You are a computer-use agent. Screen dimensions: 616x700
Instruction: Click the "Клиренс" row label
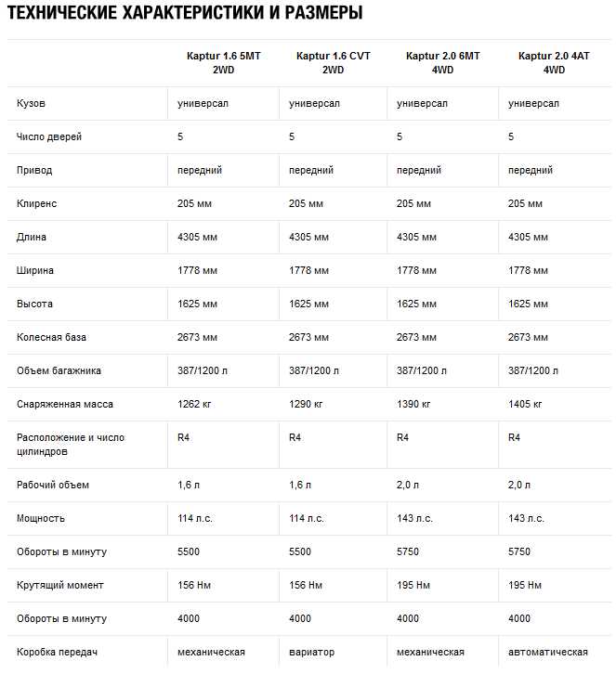click(x=37, y=203)
